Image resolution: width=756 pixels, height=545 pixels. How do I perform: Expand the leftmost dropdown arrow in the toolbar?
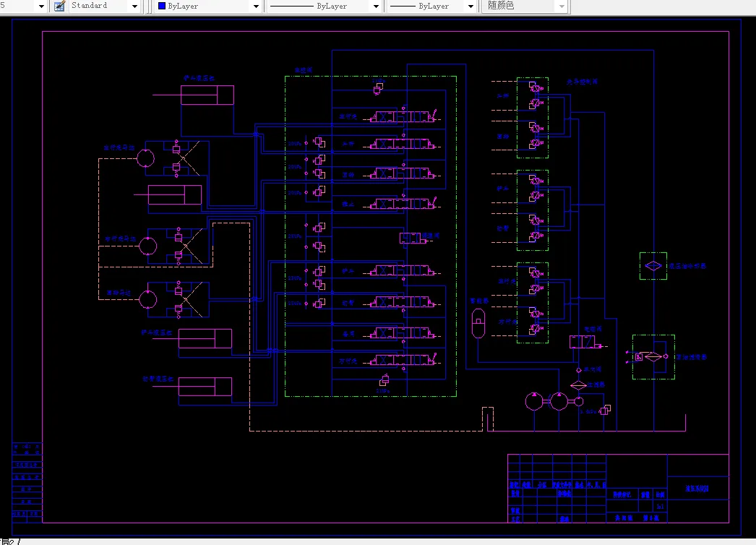41,7
